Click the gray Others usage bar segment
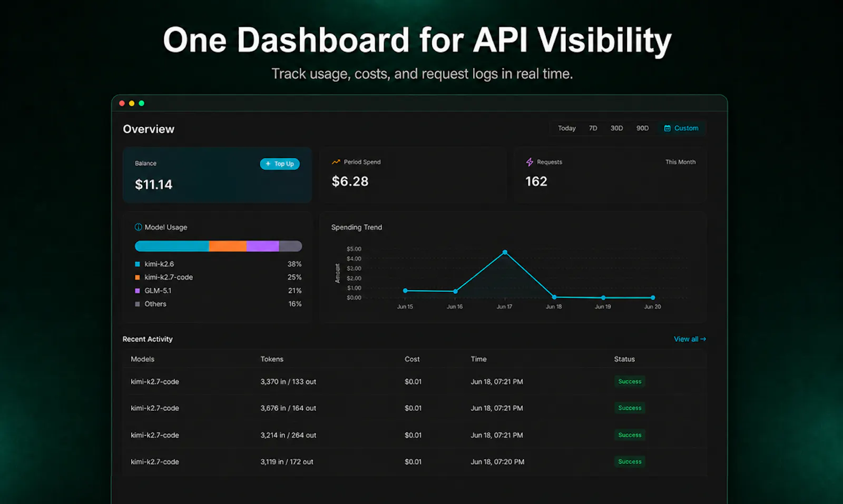The image size is (843, 504). [290, 246]
